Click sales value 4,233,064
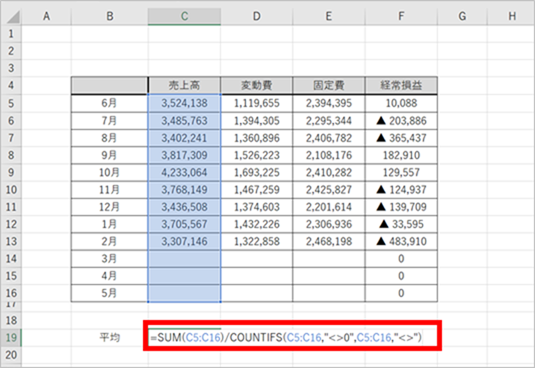Viewport: 535px width, 368px height. pyautogui.click(x=184, y=172)
